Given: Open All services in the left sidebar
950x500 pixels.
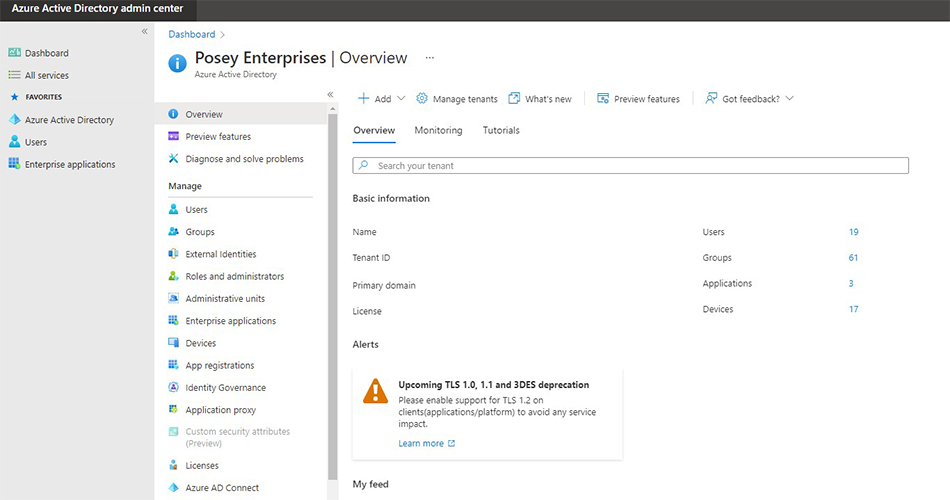Looking at the screenshot, I should (47, 75).
